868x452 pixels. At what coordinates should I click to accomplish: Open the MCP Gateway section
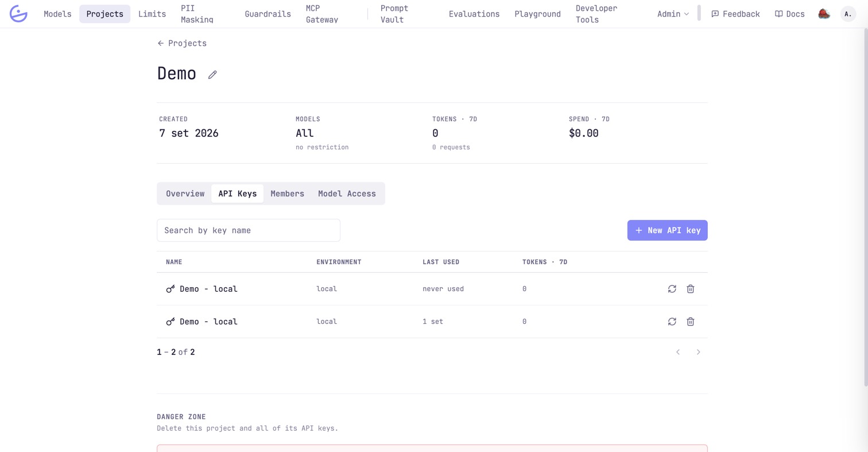(x=322, y=14)
